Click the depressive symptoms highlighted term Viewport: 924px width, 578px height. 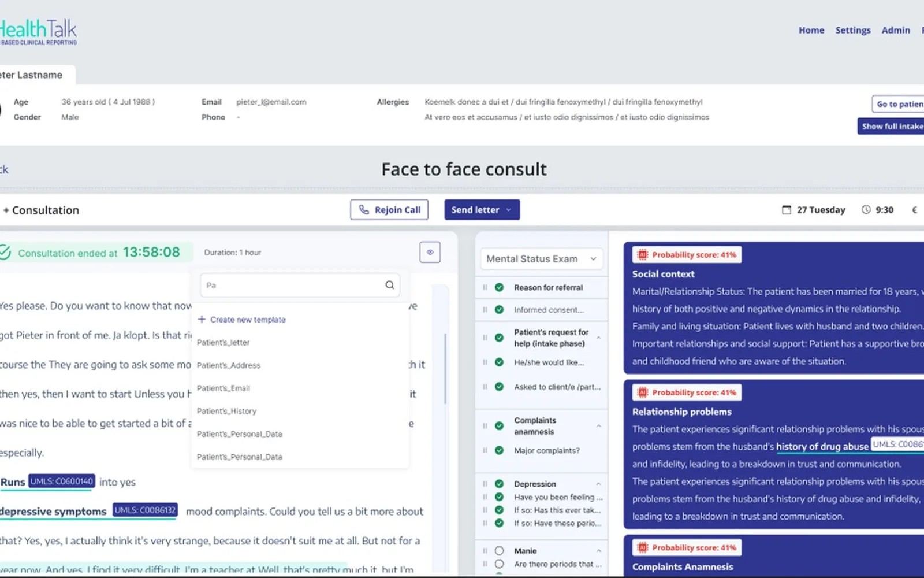click(53, 512)
